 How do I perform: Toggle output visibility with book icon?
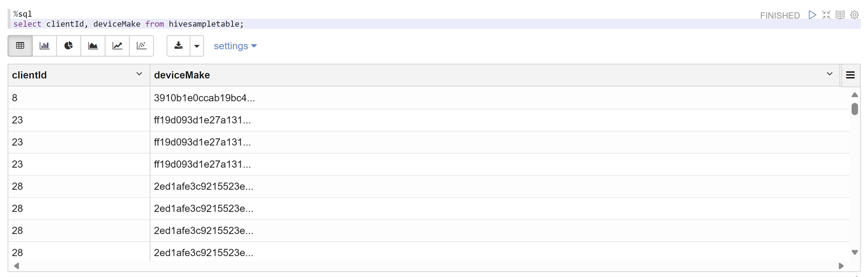840,15
